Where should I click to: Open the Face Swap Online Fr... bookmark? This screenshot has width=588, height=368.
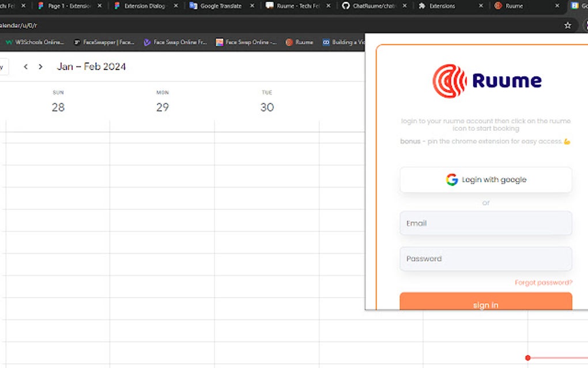[x=175, y=42]
